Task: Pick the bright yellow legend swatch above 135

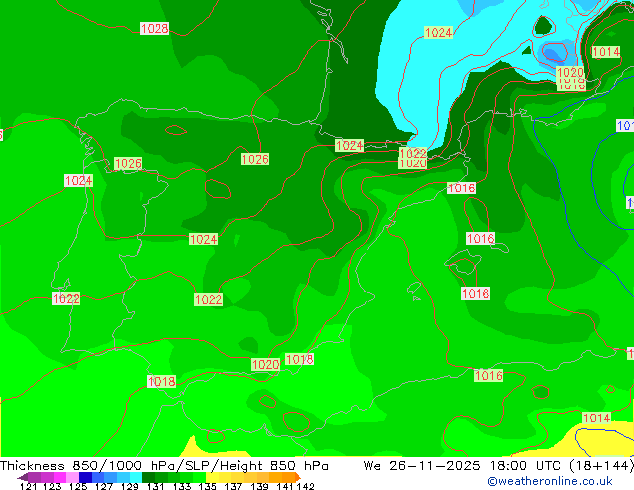Action: click(x=212, y=477)
